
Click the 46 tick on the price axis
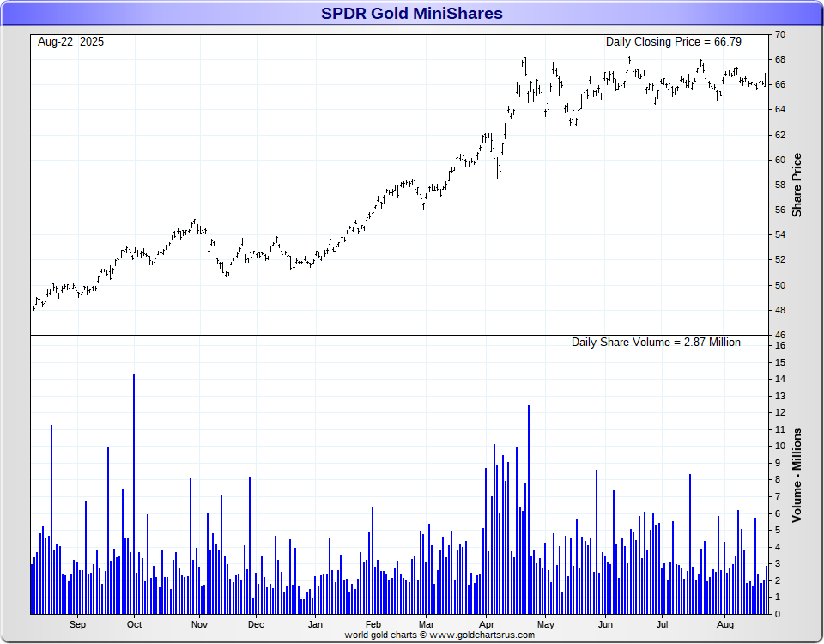click(x=780, y=335)
